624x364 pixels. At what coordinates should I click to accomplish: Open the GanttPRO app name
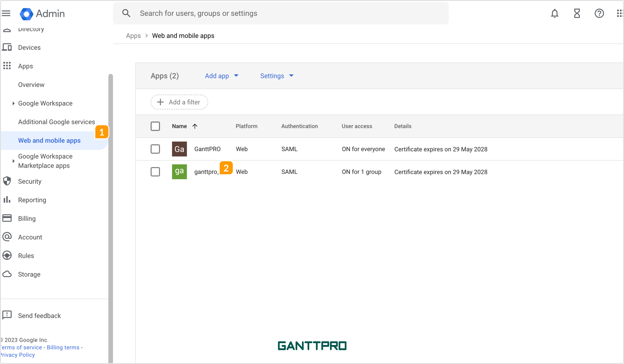pyautogui.click(x=207, y=149)
